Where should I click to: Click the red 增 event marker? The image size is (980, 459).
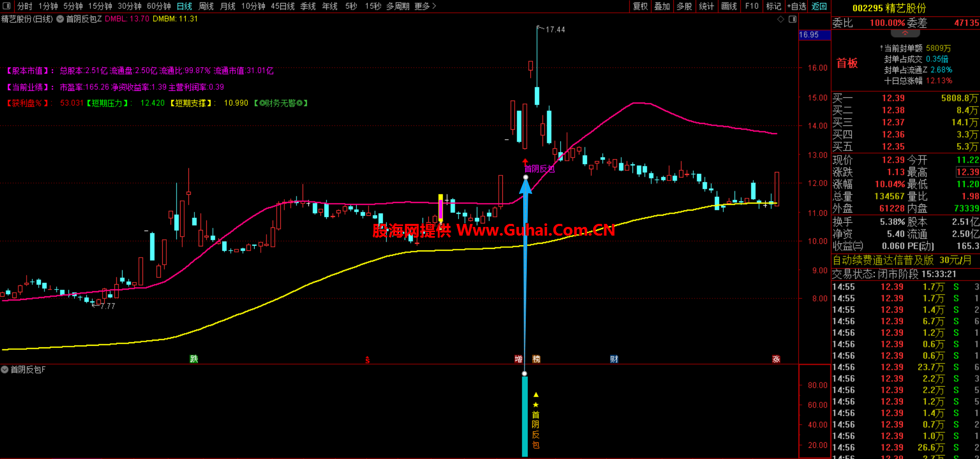click(519, 359)
